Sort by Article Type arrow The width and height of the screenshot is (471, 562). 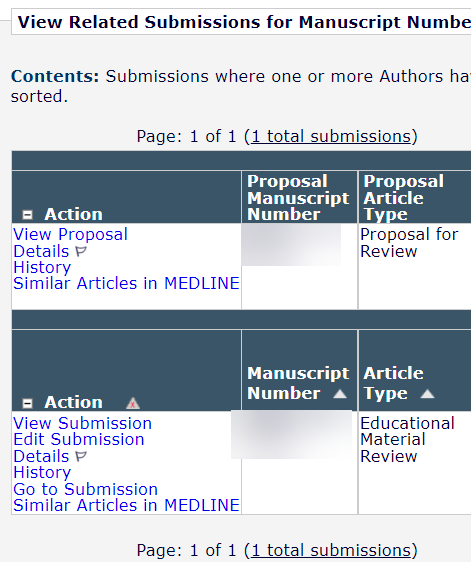pos(427,394)
